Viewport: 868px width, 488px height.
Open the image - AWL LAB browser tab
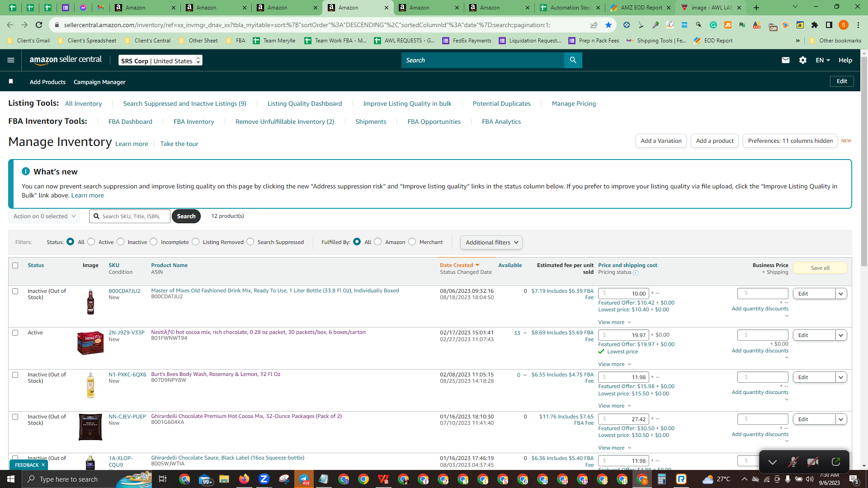click(712, 8)
